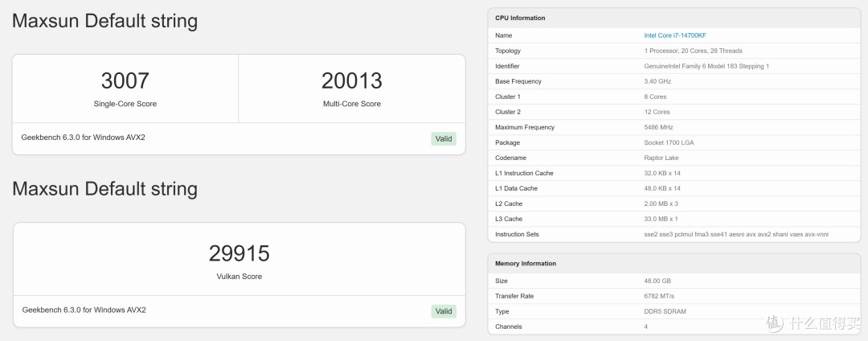
Task: Select the Raptor Lake codename value
Action: point(661,158)
